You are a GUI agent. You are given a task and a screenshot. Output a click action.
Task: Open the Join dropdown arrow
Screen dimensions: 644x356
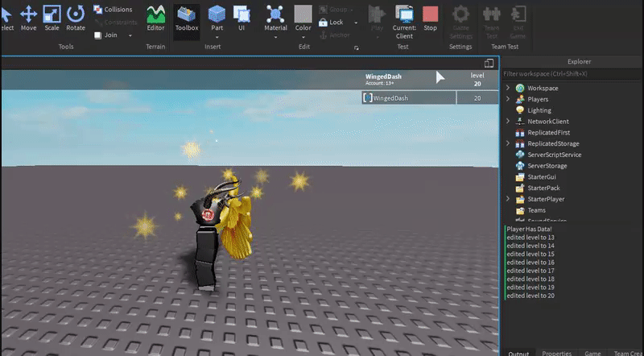tap(130, 35)
